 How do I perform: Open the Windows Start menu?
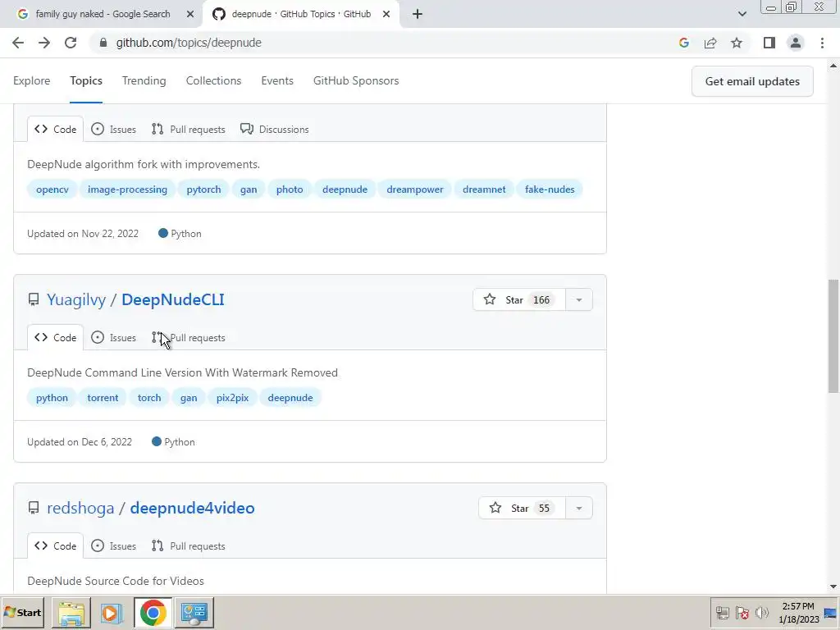(x=22, y=613)
